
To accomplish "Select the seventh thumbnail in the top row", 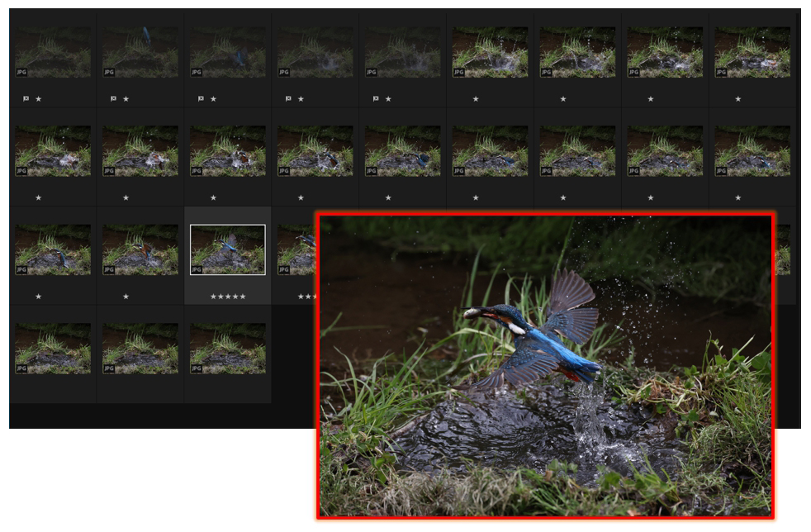I will pyautogui.click(x=577, y=52).
